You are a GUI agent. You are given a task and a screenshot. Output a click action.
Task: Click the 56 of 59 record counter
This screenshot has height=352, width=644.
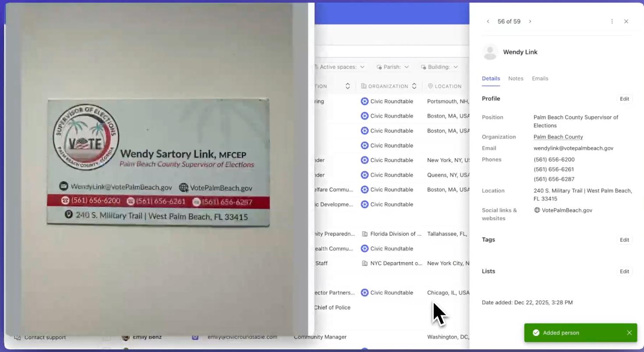pos(509,21)
